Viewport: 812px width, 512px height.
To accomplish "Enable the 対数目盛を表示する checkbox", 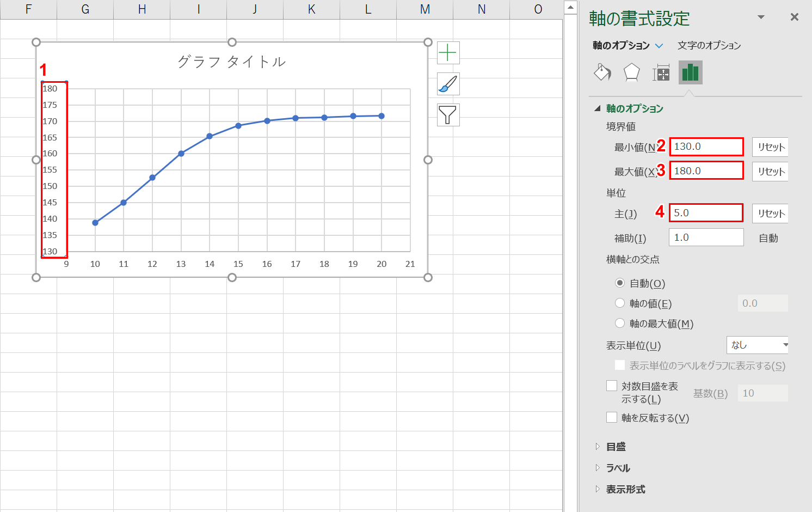I will pyautogui.click(x=612, y=386).
